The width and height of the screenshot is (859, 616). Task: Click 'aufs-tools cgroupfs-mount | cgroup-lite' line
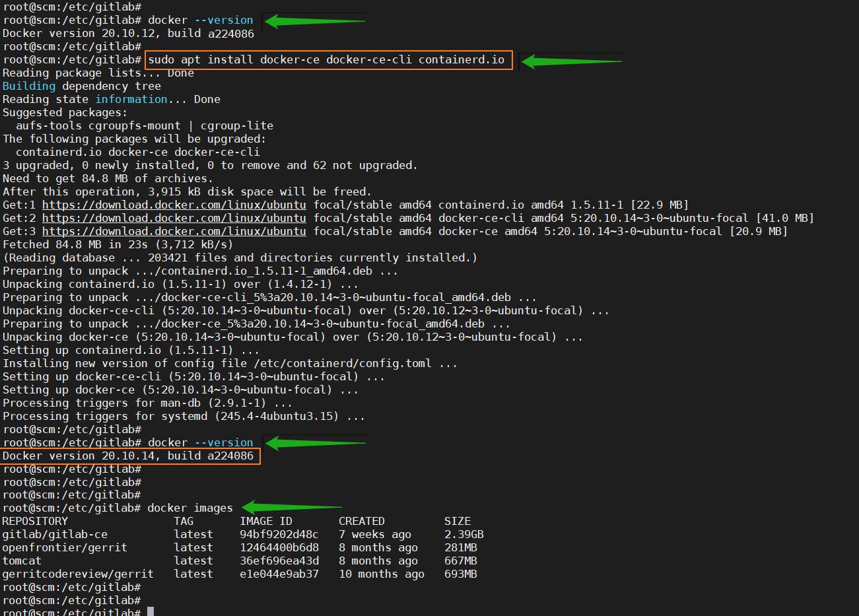[x=145, y=125]
